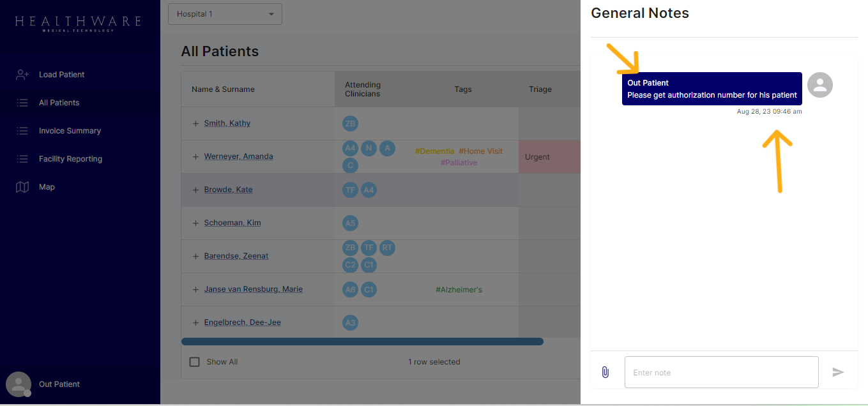Viewport: 868px width, 406px height.
Task: Click the note author avatar icon
Action: (x=820, y=85)
